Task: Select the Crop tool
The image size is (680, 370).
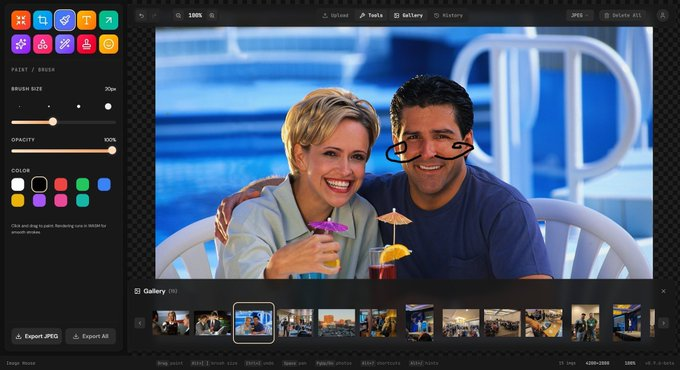Action: point(42,20)
